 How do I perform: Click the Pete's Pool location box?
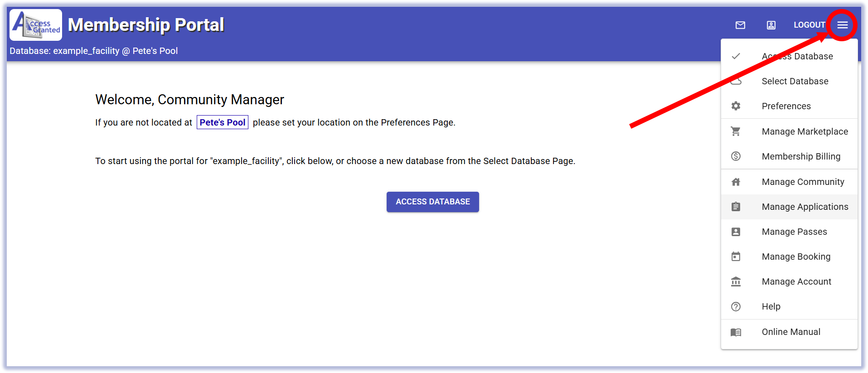coord(222,122)
